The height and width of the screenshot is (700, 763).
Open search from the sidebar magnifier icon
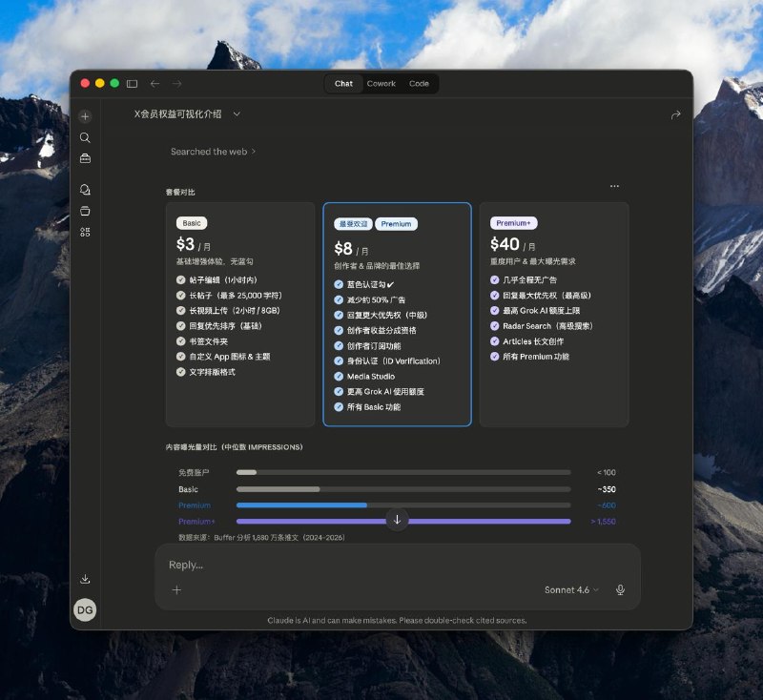point(85,138)
